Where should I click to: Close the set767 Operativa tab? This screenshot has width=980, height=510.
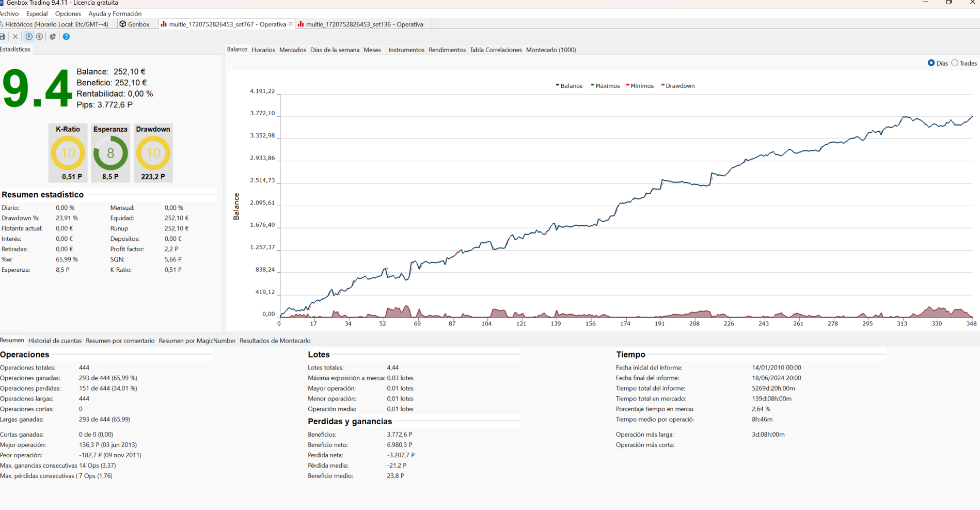pyautogui.click(x=291, y=24)
